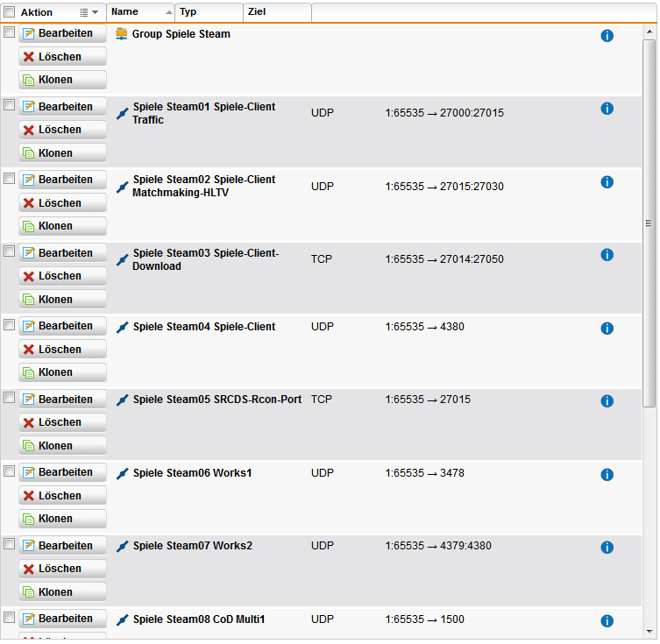This screenshot has height=644, width=660.
Task: Click the TCP type of Steam03 Download
Action: (x=321, y=259)
